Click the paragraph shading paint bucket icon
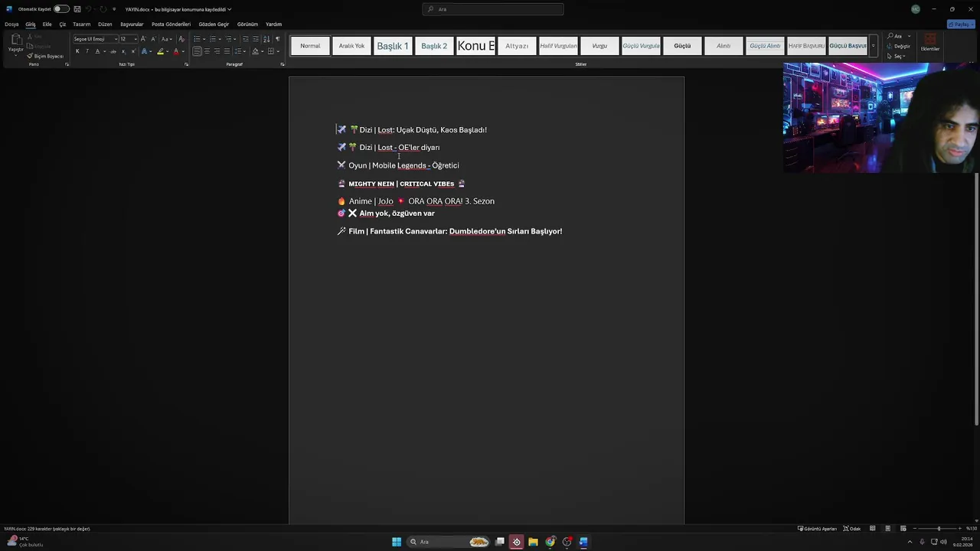The image size is (980, 551). click(x=256, y=51)
